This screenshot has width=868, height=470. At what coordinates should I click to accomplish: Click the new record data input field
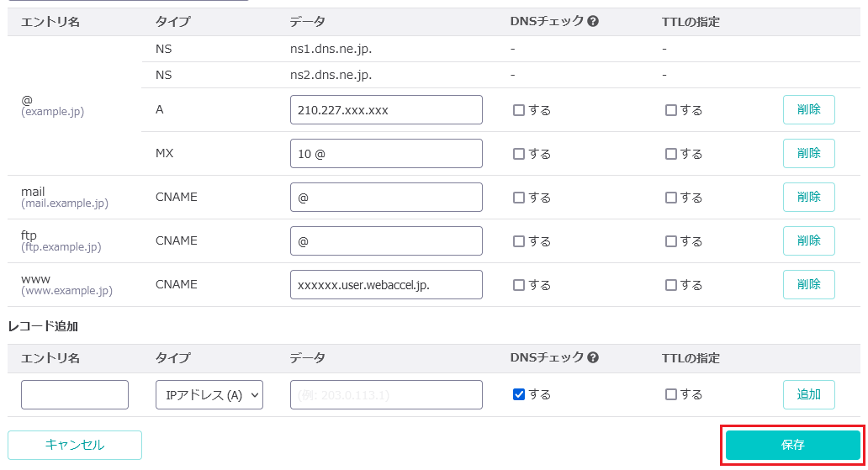tap(386, 394)
